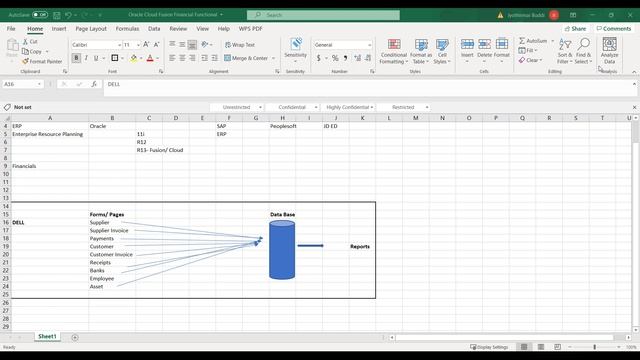Switch to the Formulas tab
This screenshot has height=360, width=640.
[127, 29]
